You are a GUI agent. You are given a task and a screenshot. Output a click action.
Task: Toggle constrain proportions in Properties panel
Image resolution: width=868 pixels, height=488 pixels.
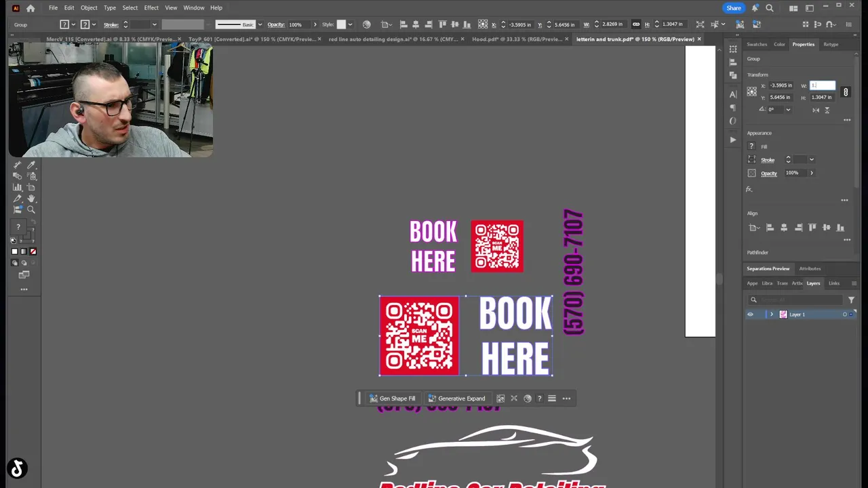(846, 91)
